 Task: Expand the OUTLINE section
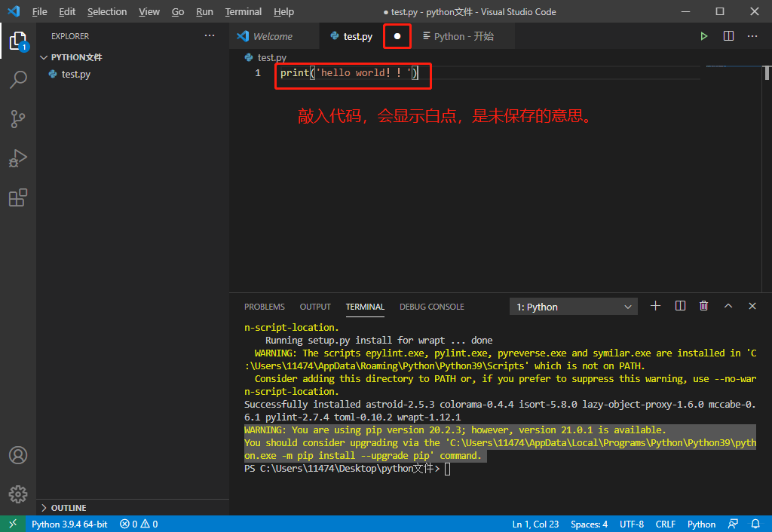click(68, 507)
